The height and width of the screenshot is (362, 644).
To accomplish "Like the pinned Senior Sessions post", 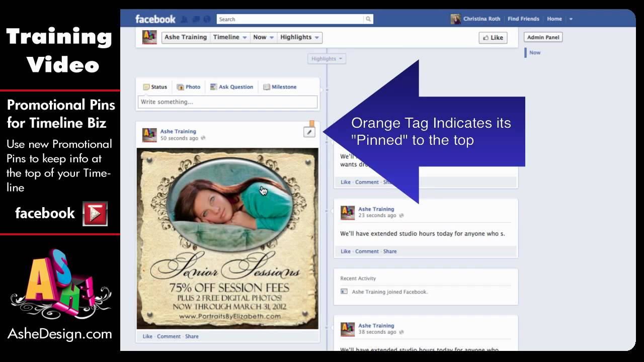I will point(147,336).
